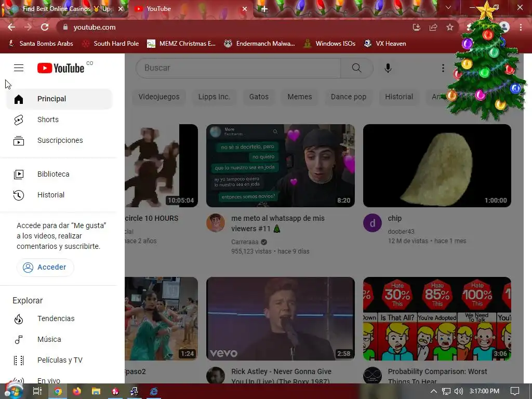Click the magnifying glass search button
The height and width of the screenshot is (399, 532).
click(356, 68)
